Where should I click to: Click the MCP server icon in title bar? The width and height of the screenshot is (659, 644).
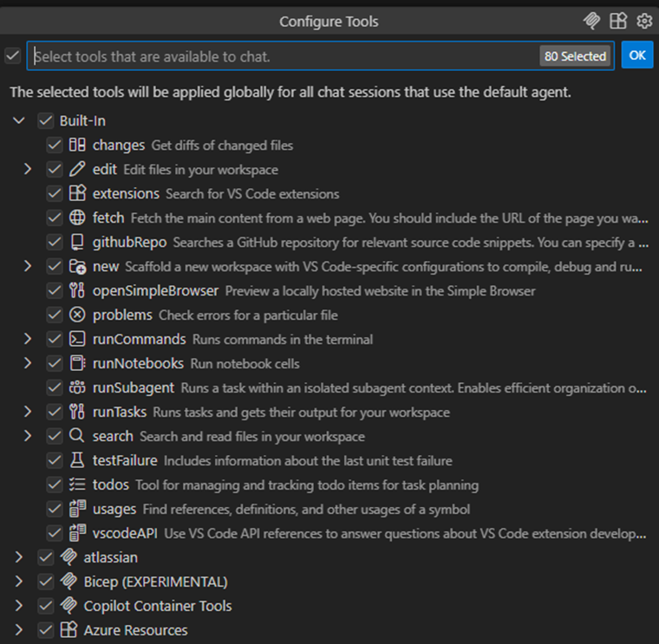pyautogui.click(x=591, y=21)
